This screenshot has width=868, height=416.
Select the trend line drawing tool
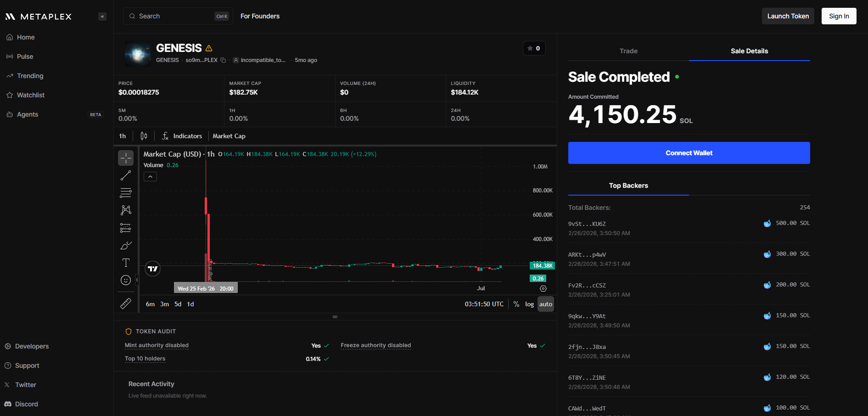tap(126, 175)
